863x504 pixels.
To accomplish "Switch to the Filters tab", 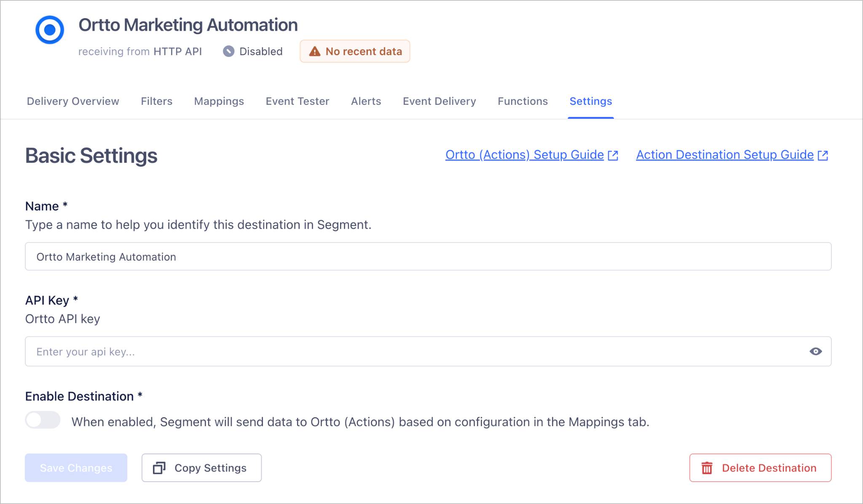I will [x=156, y=101].
